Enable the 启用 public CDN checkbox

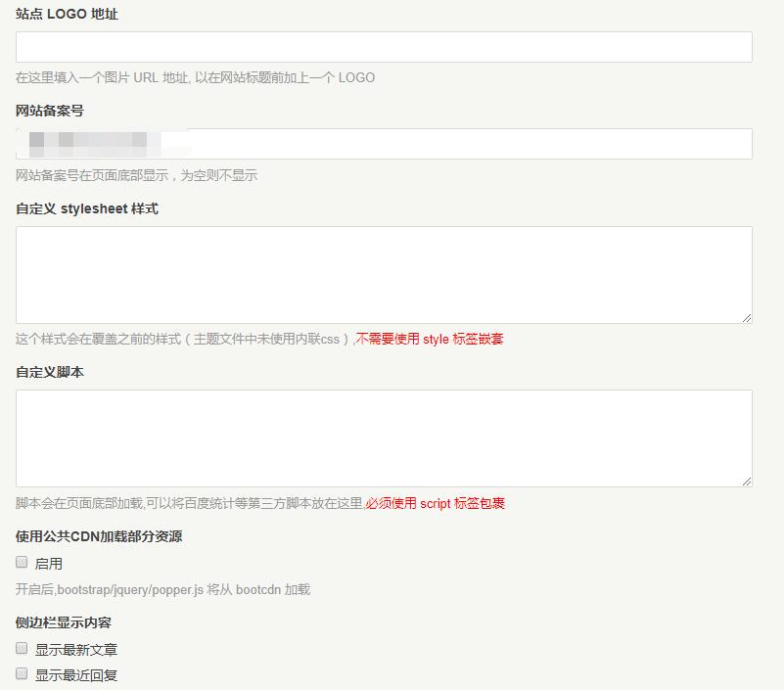[22, 563]
